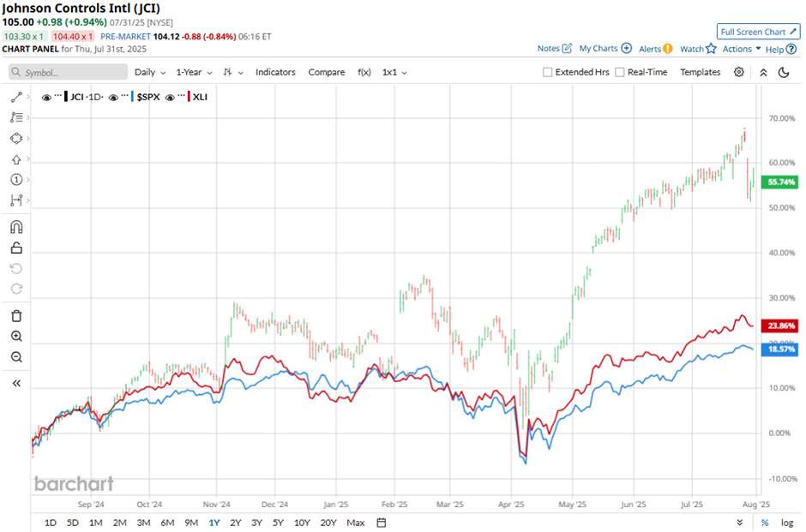The width and height of the screenshot is (806, 532).
Task: Expand shapes tool submenu arrow
Action: point(27,138)
